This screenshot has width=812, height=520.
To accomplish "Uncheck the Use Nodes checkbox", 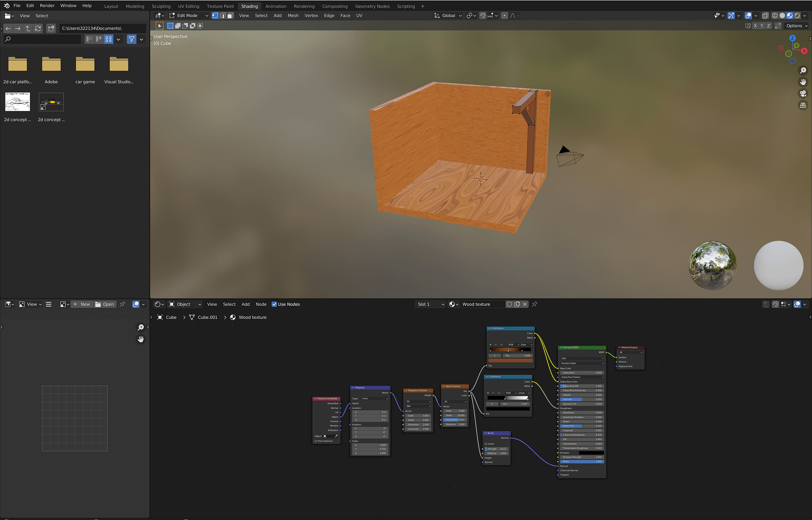I will (274, 304).
